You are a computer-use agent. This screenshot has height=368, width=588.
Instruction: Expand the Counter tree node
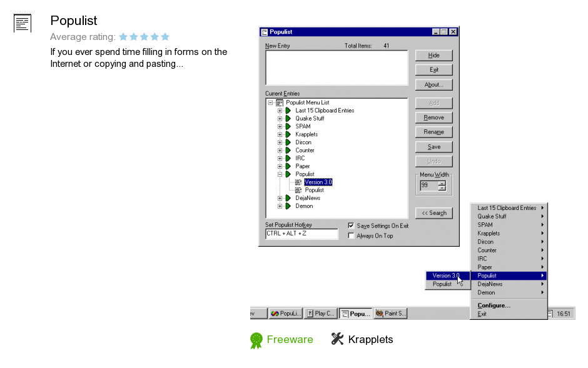(280, 151)
